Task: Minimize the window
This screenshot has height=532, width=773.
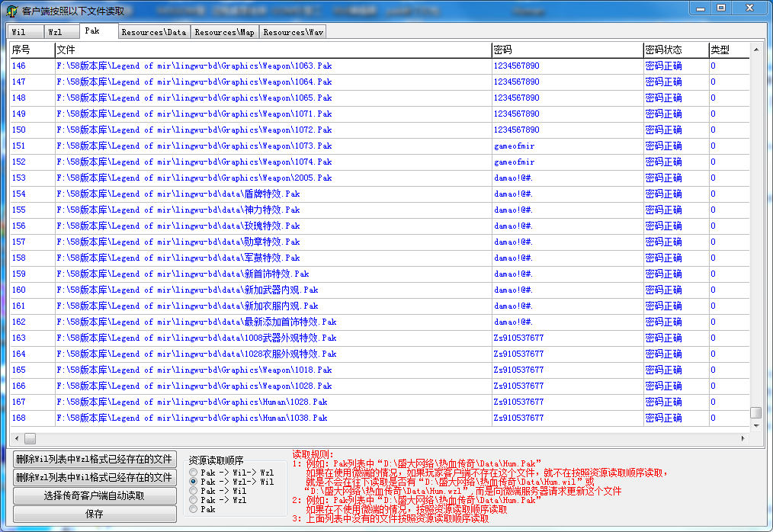Action: click(x=701, y=8)
